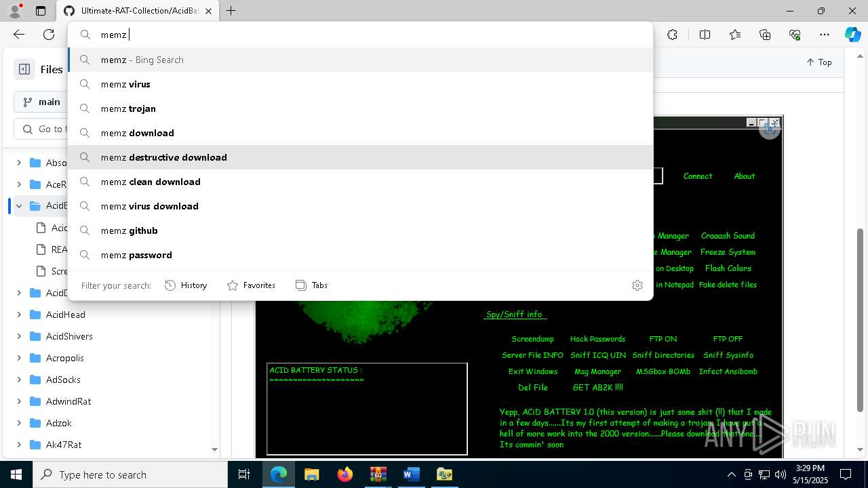Expand the Acropolis folder chevron

click(19, 358)
